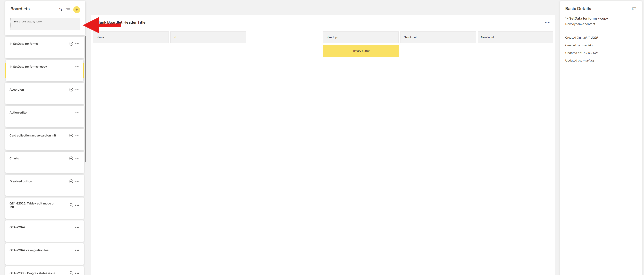The width and height of the screenshot is (644, 275).
Task: Click the duplicate icon next to Boardlets title
Action: click(60, 10)
